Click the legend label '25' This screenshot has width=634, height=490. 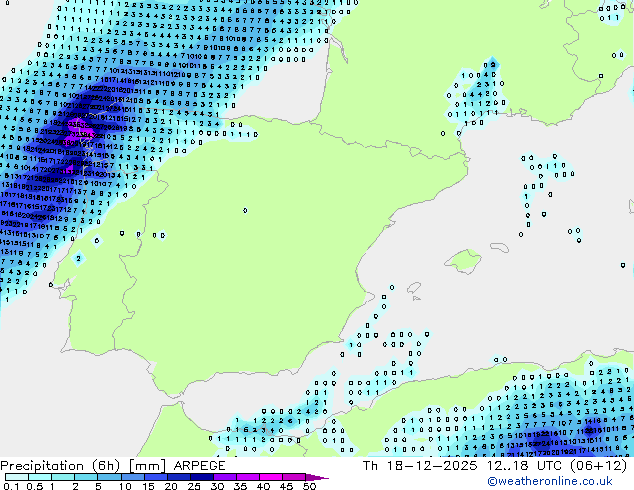[194, 486]
